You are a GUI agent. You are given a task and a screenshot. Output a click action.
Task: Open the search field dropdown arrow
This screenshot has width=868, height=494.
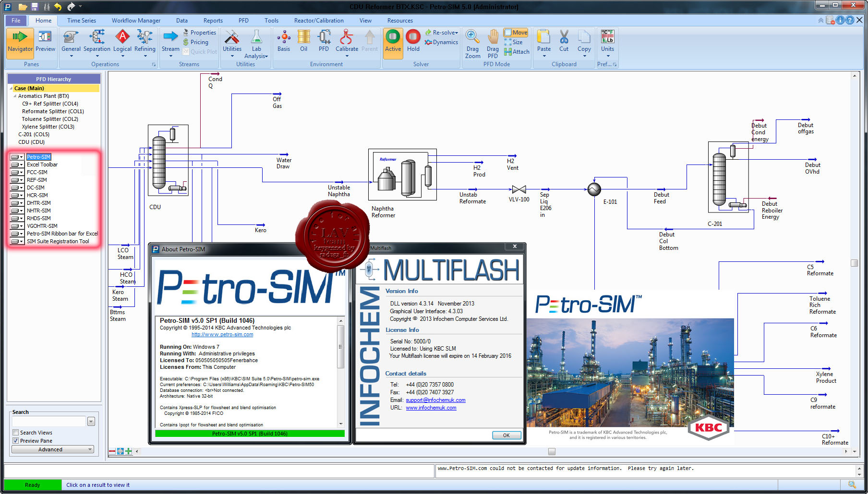[91, 422]
